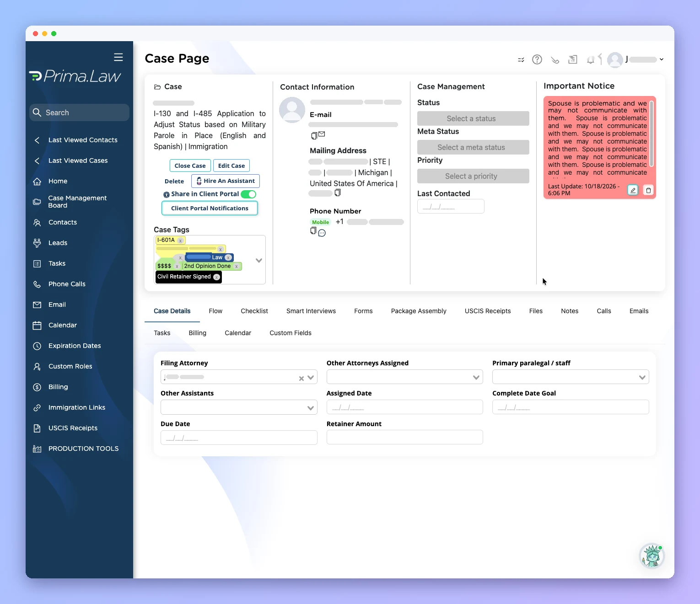Open the Select a status dropdown
Screen dimensions: 700x604
coord(473,118)
